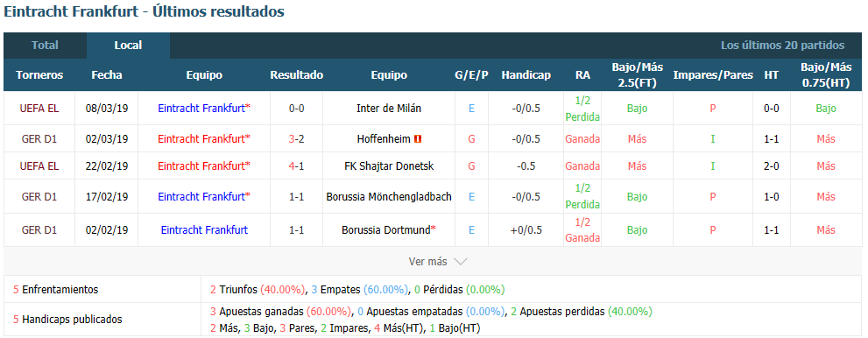Click the 4-1 result against Shajtar Donetsk
The height and width of the screenshot is (338, 868).
pyautogui.click(x=297, y=166)
